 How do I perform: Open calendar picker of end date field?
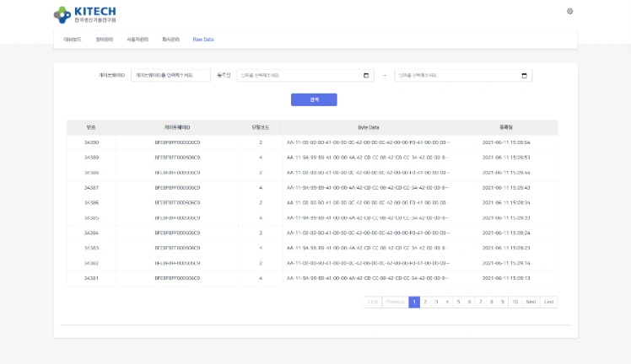click(x=524, y=75)
